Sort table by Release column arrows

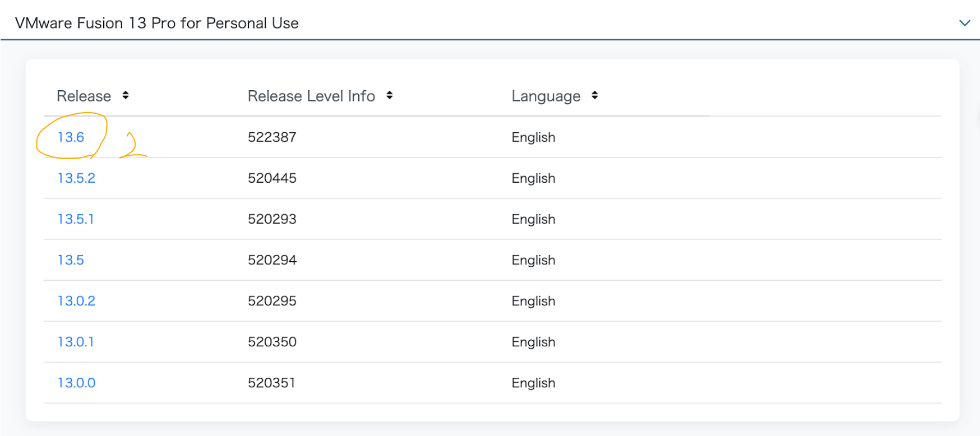coord(126,95)
